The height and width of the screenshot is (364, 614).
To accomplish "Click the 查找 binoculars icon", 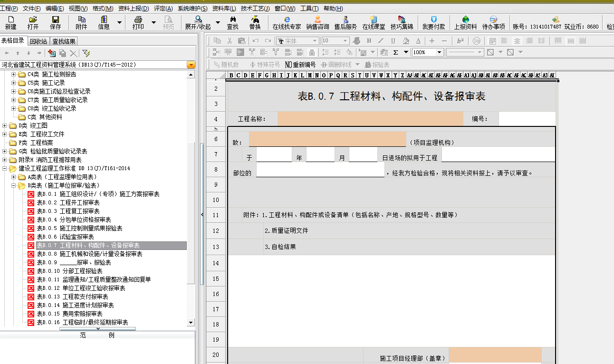I will click(232, 22).
